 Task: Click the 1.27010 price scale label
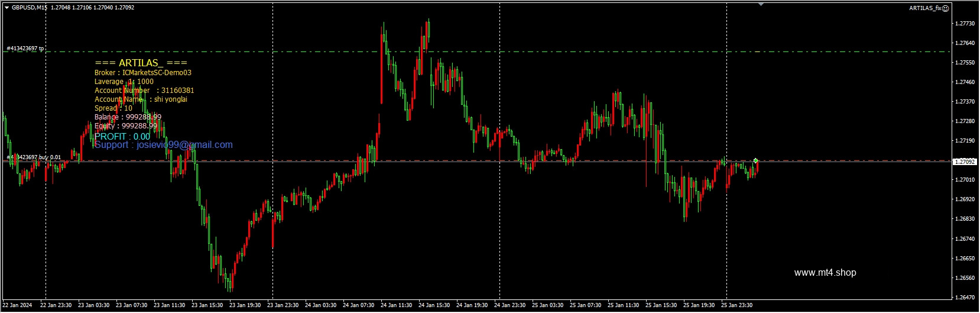coord(965,180)
